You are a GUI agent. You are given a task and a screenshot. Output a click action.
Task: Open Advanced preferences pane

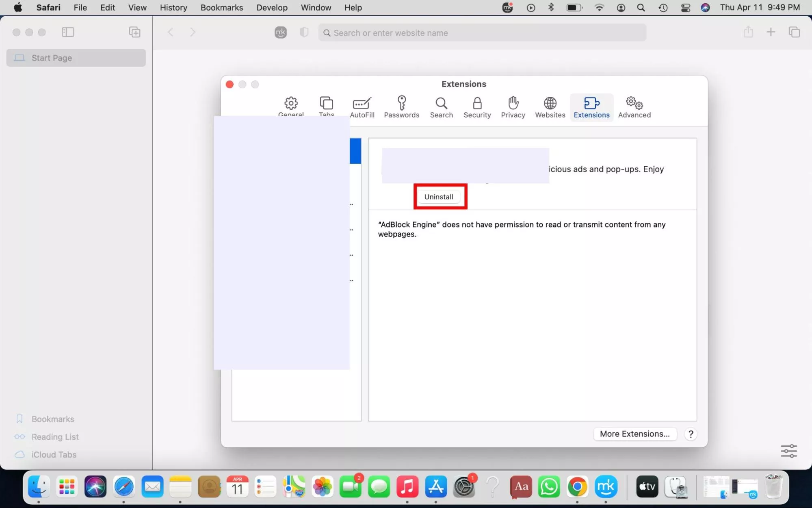[634, 107]
